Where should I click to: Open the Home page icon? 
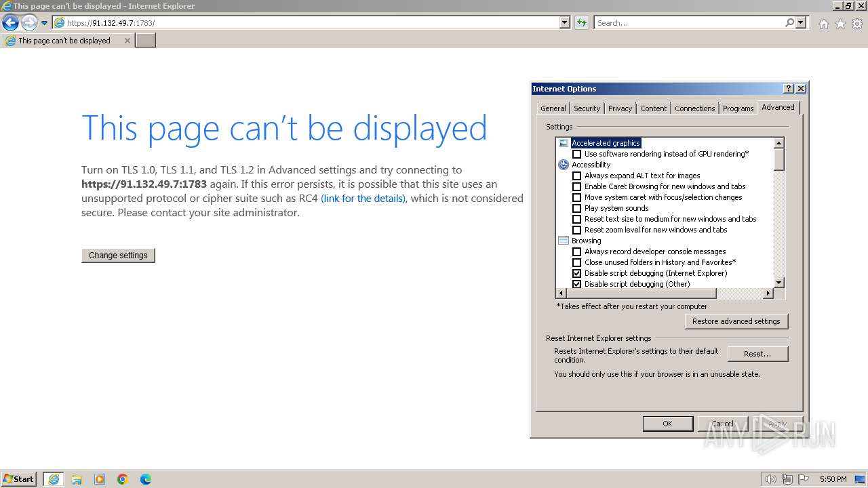[x=823, y=24]
